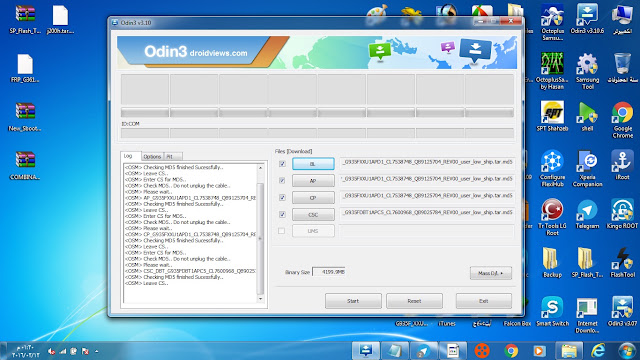Screen dimensions: 640x360
Task: Select the SPT Shahzeb desktop shortcut
Action: (x=552, y=116)
